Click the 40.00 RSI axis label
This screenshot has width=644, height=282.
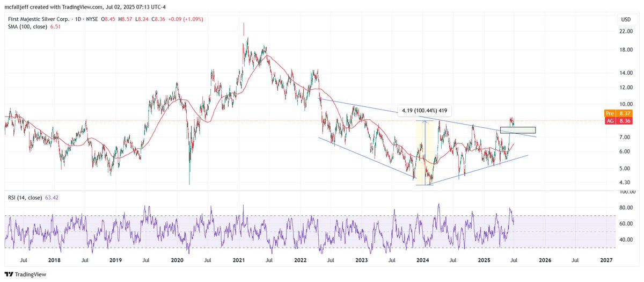click(x=626, y=240)
